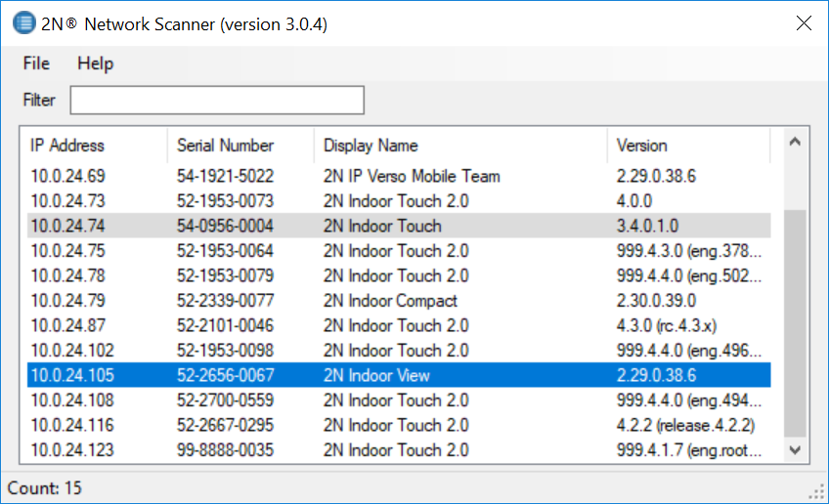Click version 999.4.1.7 (eng.root... cell
Image resolution: width=829 pixels, height=504 pixels.
point(689,449)
